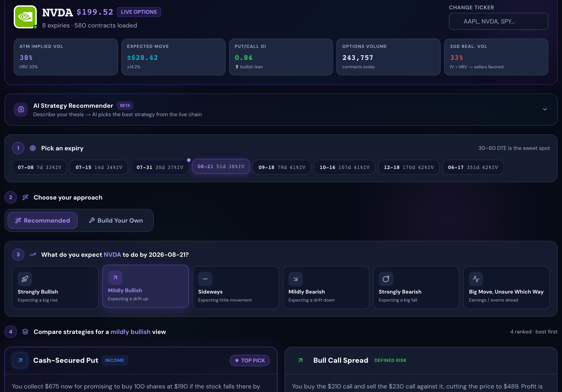
Task: Choose the Strongly Bearish outlook
Action: [x=416, y=287]
